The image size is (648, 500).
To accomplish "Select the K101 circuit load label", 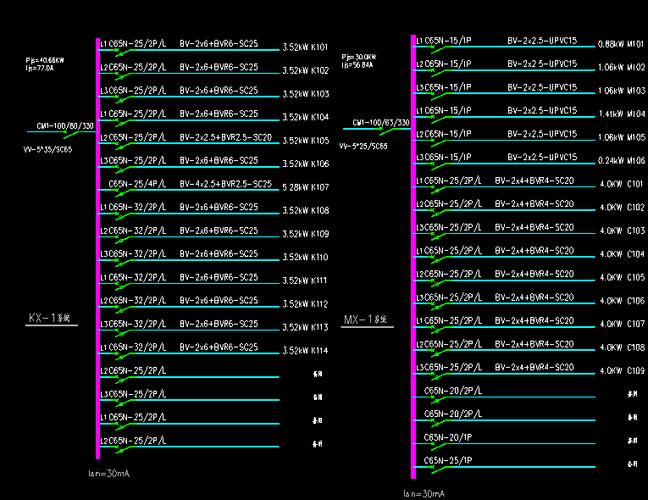I will pos(306,47).
